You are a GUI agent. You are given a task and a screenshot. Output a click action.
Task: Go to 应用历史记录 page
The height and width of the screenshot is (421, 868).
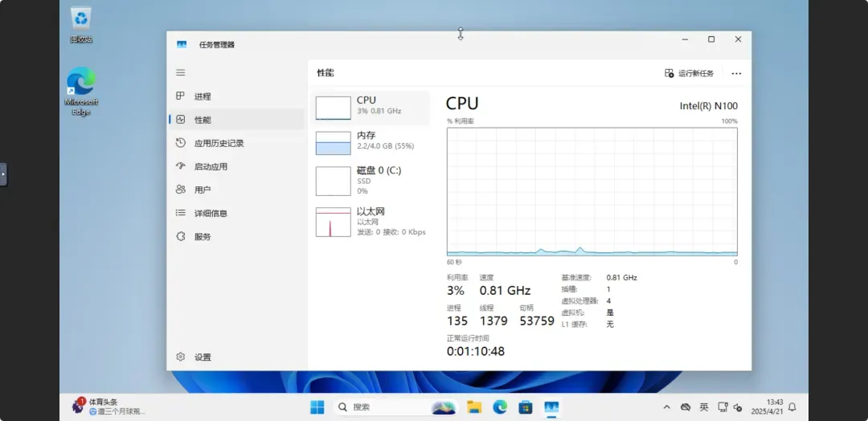[236, 143]
